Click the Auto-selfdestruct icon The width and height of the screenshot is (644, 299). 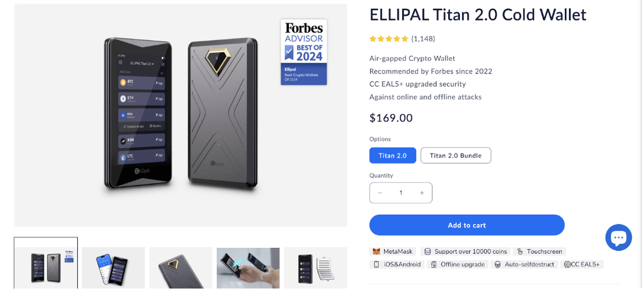tap(498, 265)
